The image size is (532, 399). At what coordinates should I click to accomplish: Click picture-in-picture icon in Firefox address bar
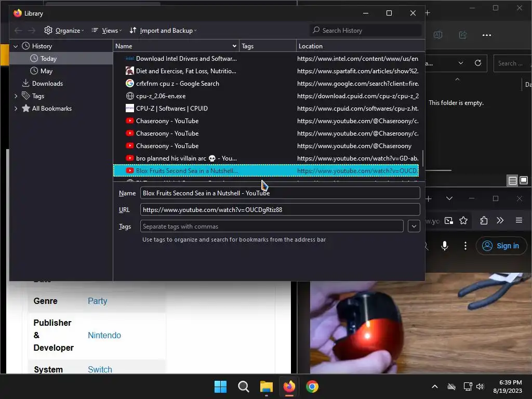pos(448,221)
